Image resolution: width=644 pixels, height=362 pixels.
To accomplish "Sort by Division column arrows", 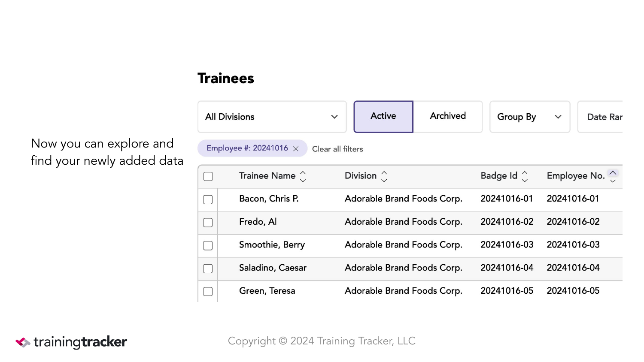I will (384, 176).
